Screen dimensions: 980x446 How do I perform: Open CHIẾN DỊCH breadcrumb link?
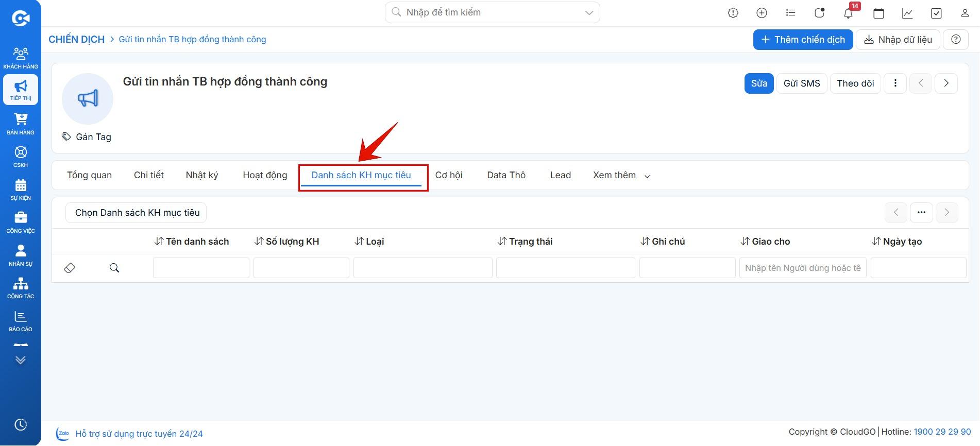click(76, 39)
